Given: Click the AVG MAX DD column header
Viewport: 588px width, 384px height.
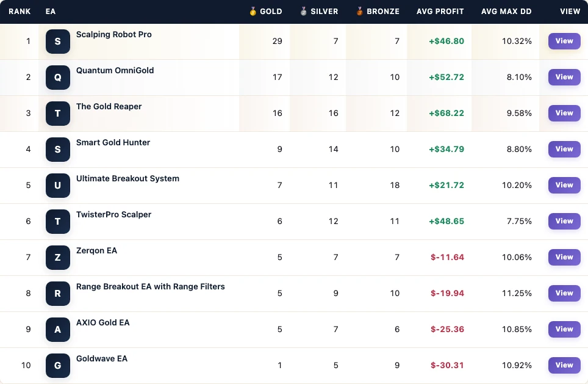Looking at the screenshot, I should [x=506, y=12].
